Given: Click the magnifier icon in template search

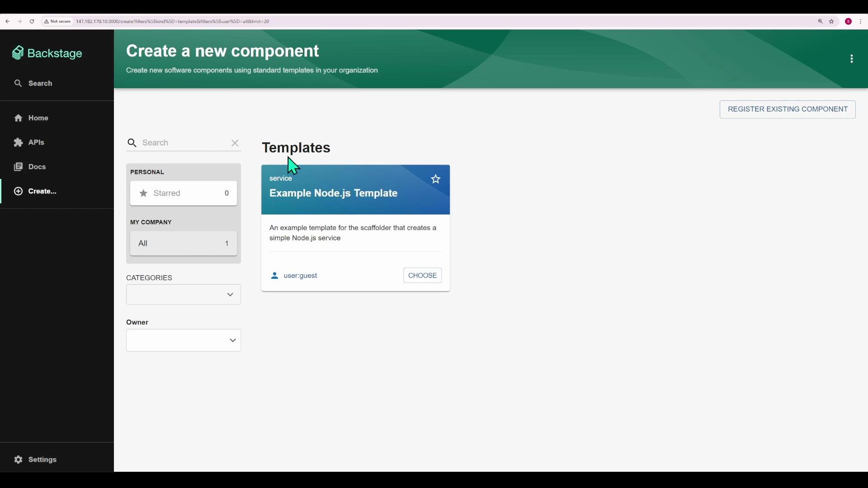Looking at the screenshot, I should [x=132, y=143].
